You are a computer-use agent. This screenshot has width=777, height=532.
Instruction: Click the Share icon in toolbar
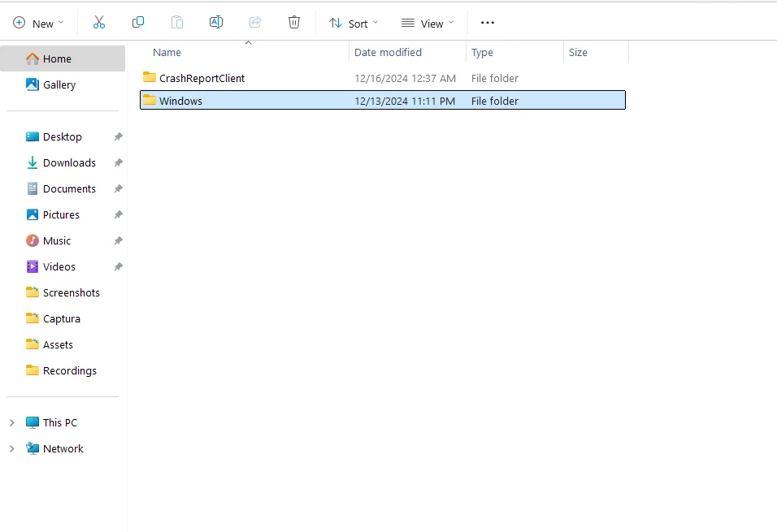coord(255,22)
